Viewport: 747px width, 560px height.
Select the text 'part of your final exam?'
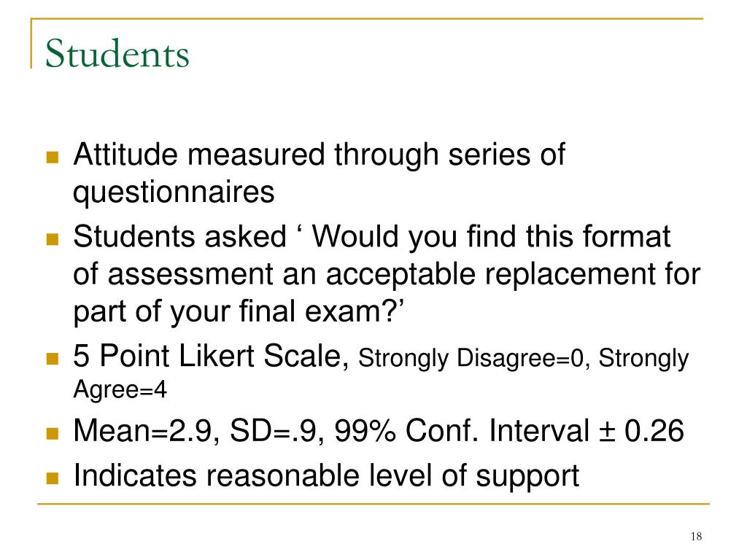click(239, 311)
